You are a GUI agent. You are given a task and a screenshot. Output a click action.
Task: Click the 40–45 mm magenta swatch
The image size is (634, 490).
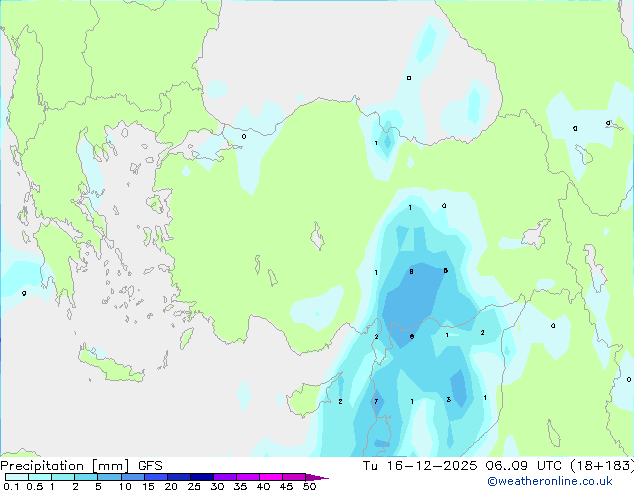[x=271, y=477]
